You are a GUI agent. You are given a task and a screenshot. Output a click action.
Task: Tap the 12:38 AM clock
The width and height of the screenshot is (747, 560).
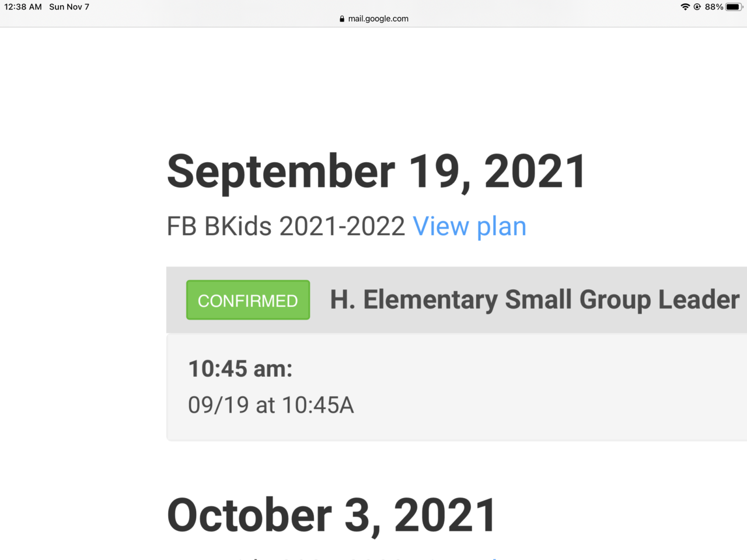pyautogui.click(x=23, y=7)
